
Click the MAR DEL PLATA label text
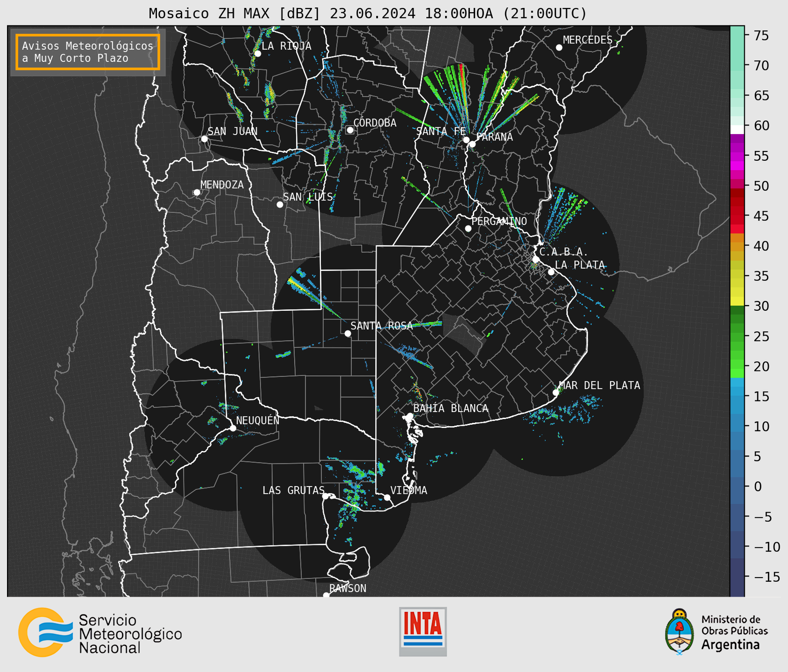(599, 386)
